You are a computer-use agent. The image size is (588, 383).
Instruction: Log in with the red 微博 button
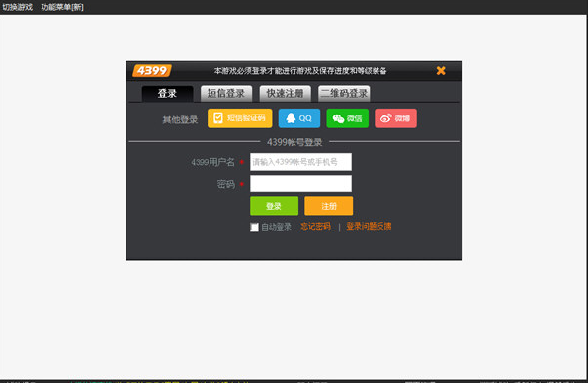click(x=395, y=118)
